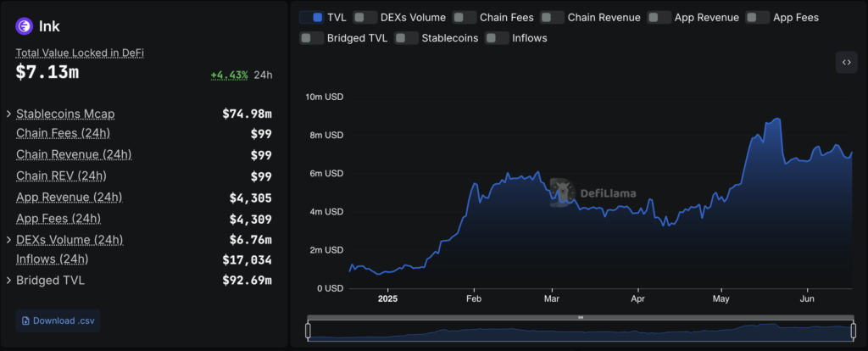Click the $17,034 inflows value

point(247,259)
